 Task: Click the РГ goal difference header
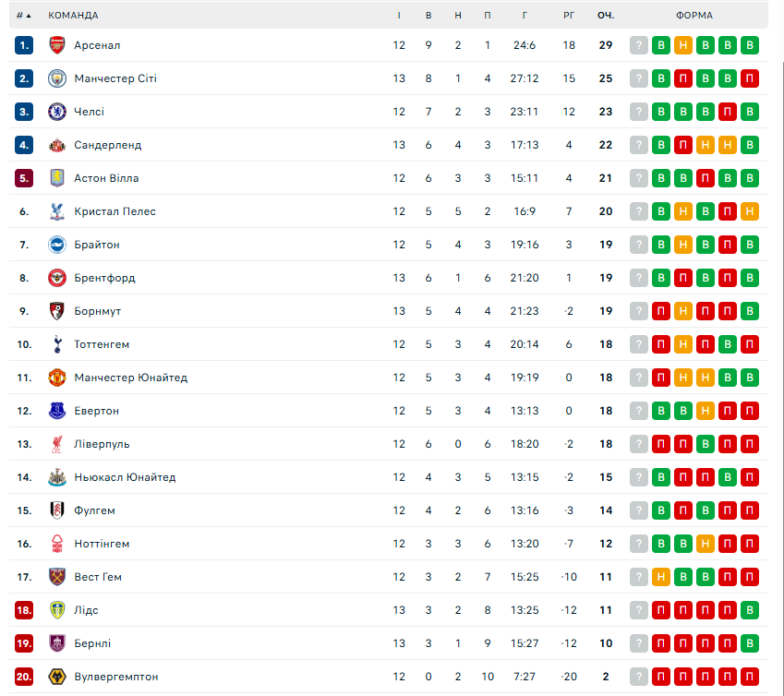pos(569,16)
